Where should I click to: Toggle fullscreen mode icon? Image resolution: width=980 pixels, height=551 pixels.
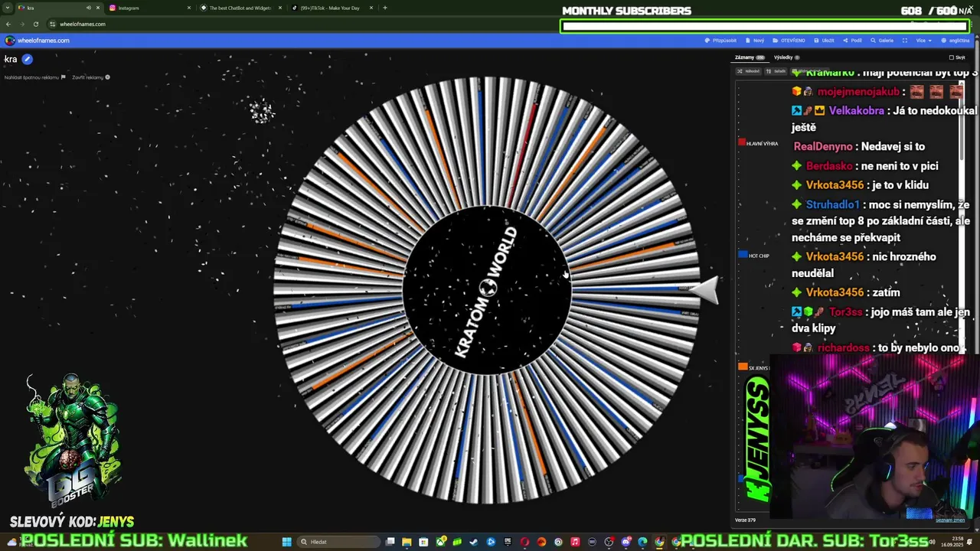905,41
